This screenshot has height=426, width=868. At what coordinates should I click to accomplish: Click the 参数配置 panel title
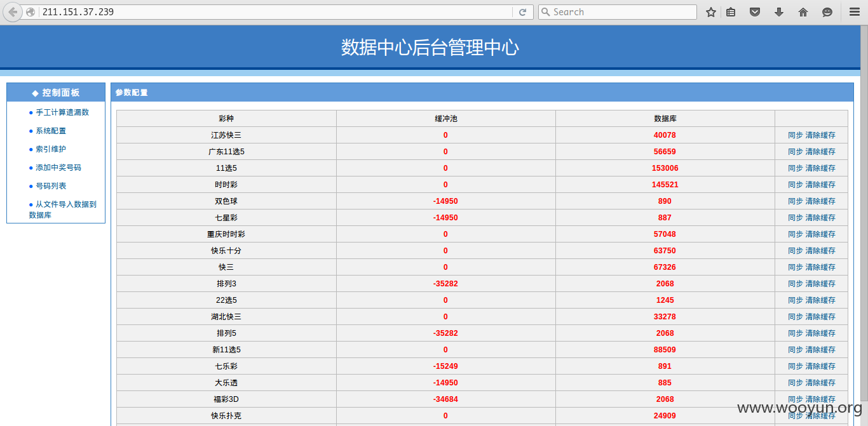[x=132, y=93]
